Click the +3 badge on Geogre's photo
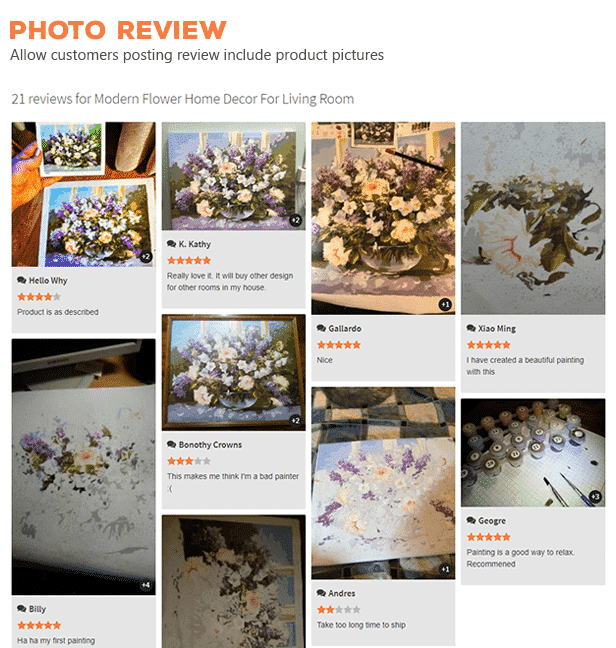The height and width of the screenshot is (648, 616). tap(595, 497)
